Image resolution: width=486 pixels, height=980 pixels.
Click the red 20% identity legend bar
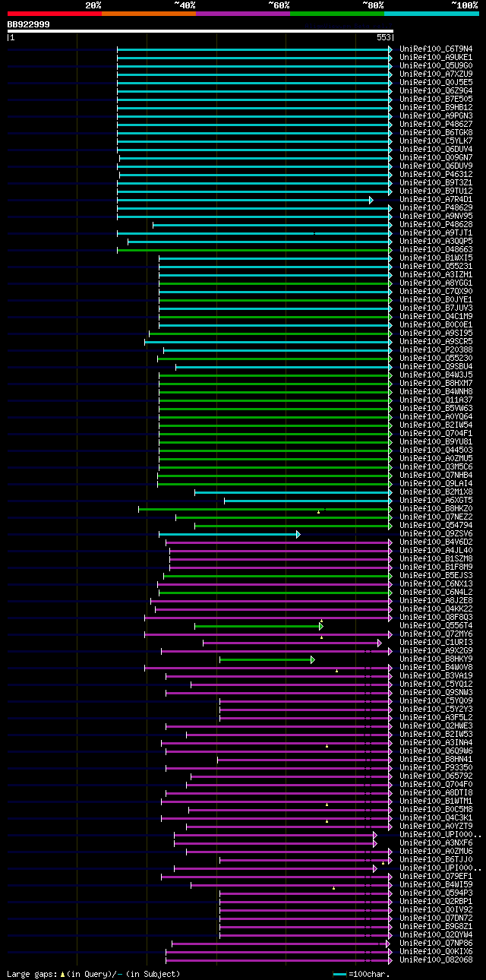(54, 13)
